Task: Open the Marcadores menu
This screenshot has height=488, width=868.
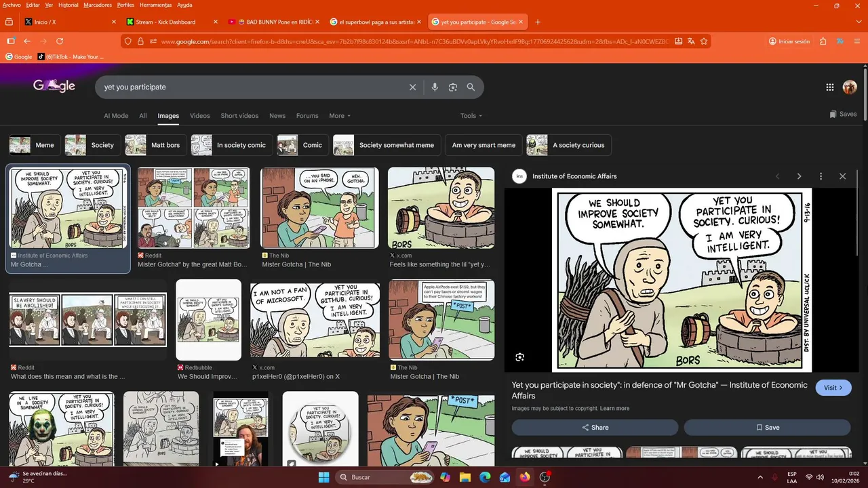Action: click(x=98, y=5)
